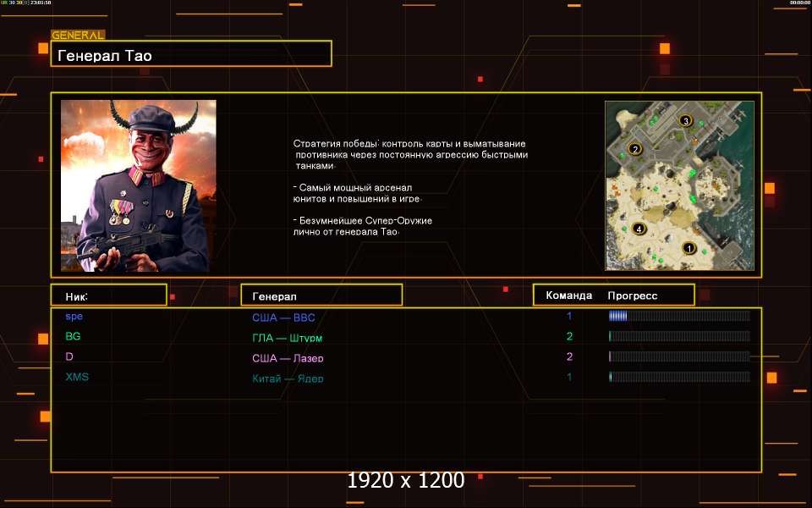Image resolution: width=812 pixels, height=508 pixels.
Task: Click the 'США — Лазер' general entry
Action: (288, 358)
